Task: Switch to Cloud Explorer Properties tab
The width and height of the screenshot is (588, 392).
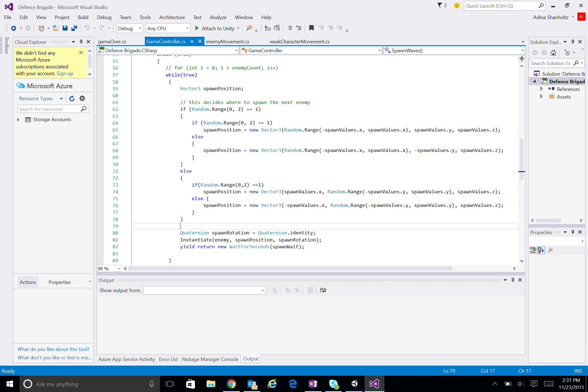Action: point(60,282)
